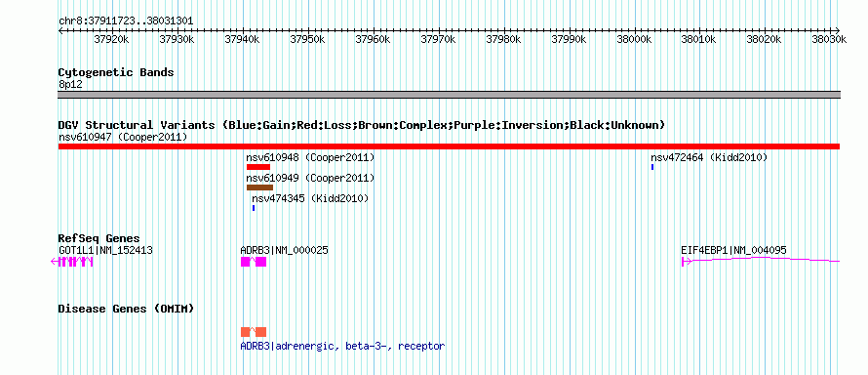Open EIF4EBP1|NM_004095 gene label

(x=733, y=250)
